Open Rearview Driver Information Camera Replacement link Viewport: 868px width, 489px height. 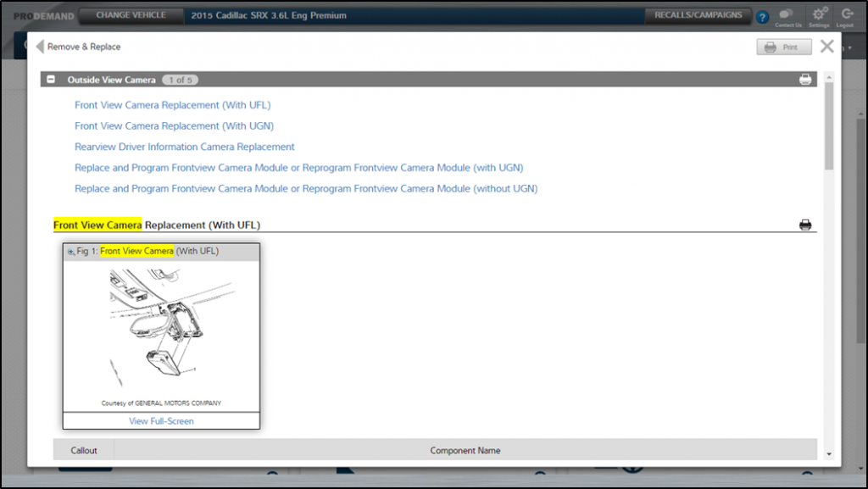185,147
